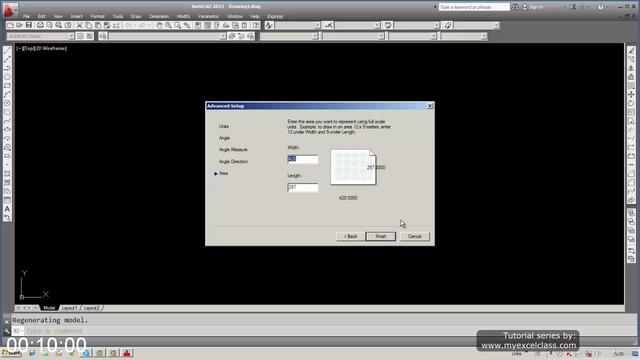Select the Polygon tool
640x360 pixels.
pos(7,77)
